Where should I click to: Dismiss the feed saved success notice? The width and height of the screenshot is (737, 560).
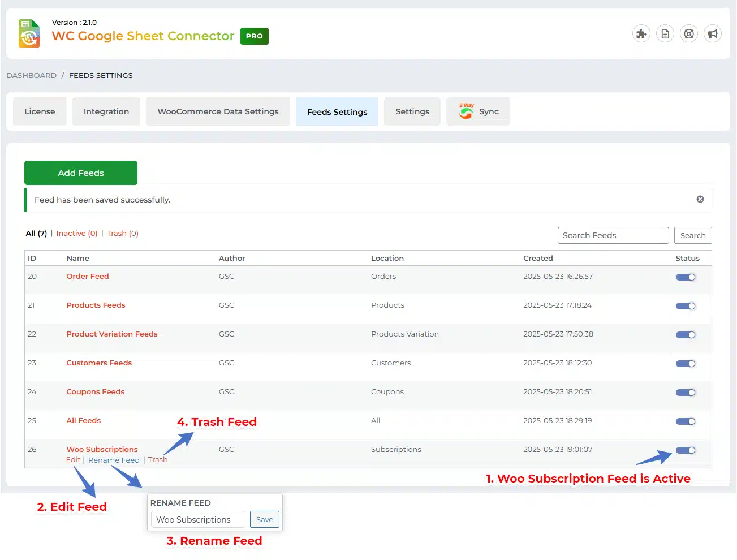point(700,199)
